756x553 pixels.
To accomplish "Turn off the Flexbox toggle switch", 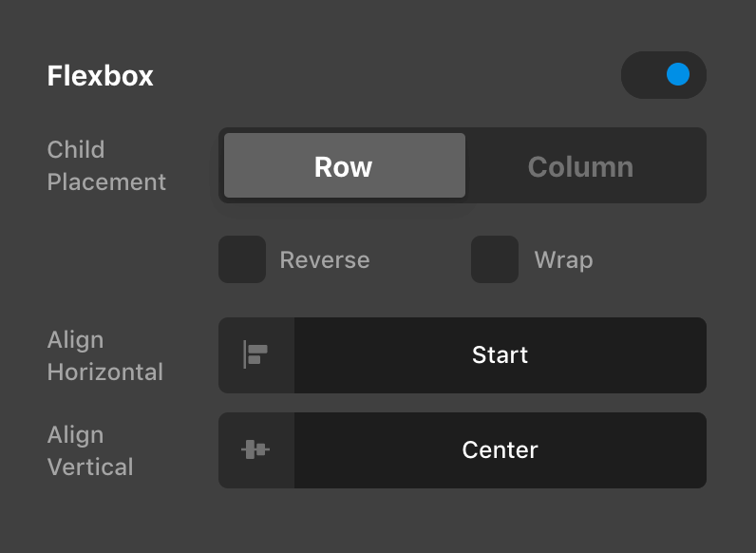I will [663, 75].
